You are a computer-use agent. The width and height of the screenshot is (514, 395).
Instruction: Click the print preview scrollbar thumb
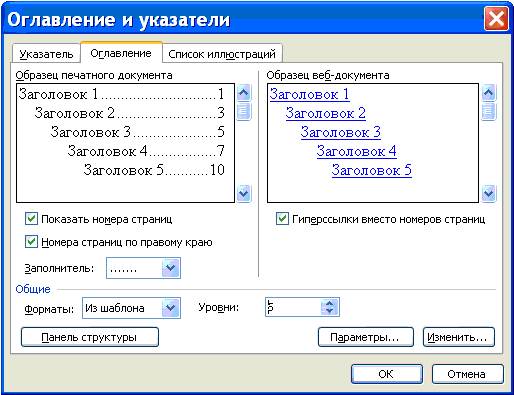(x=244, y=111)
